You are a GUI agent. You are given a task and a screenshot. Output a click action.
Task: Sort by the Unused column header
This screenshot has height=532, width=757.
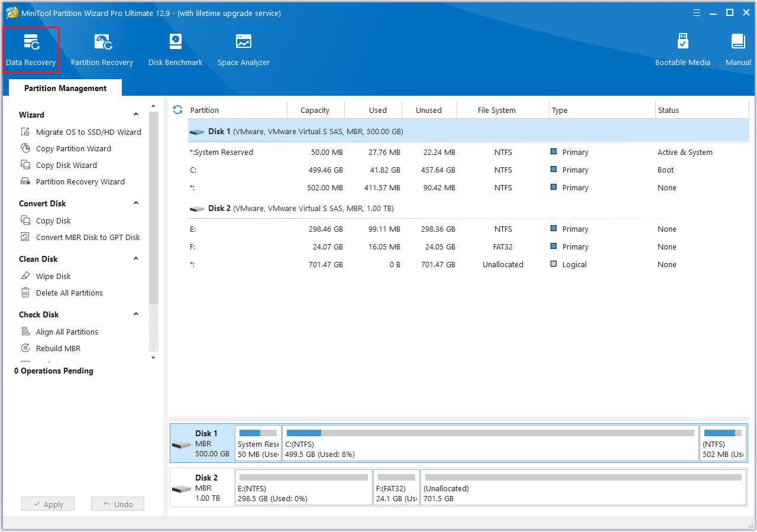pos(430,110)
